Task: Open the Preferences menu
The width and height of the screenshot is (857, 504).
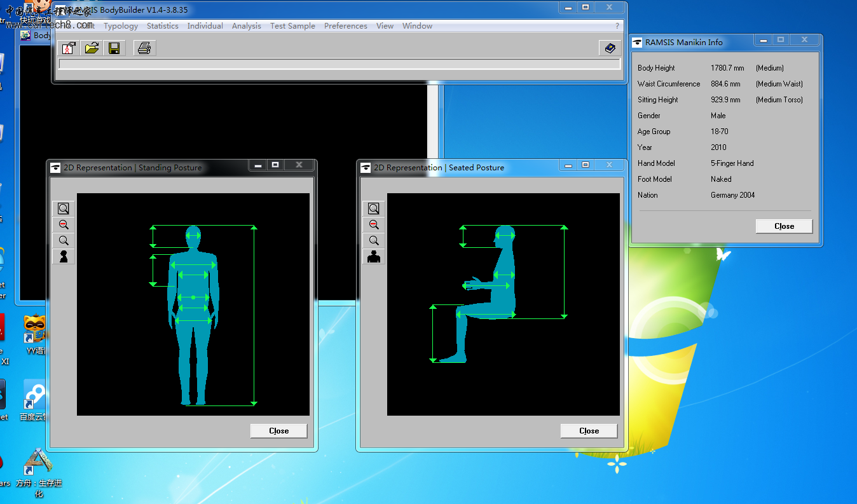Action: point(346,26)
